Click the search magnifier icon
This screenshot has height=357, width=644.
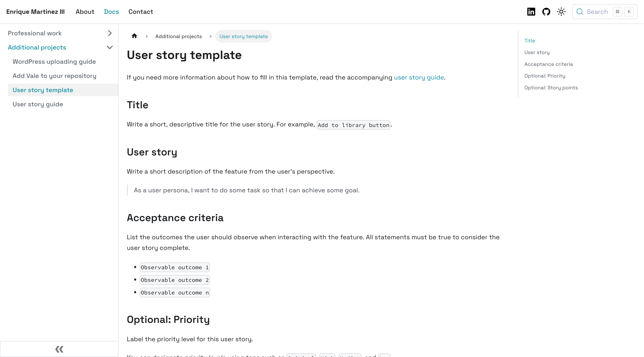pyautogui.click(x=580, y=12)
